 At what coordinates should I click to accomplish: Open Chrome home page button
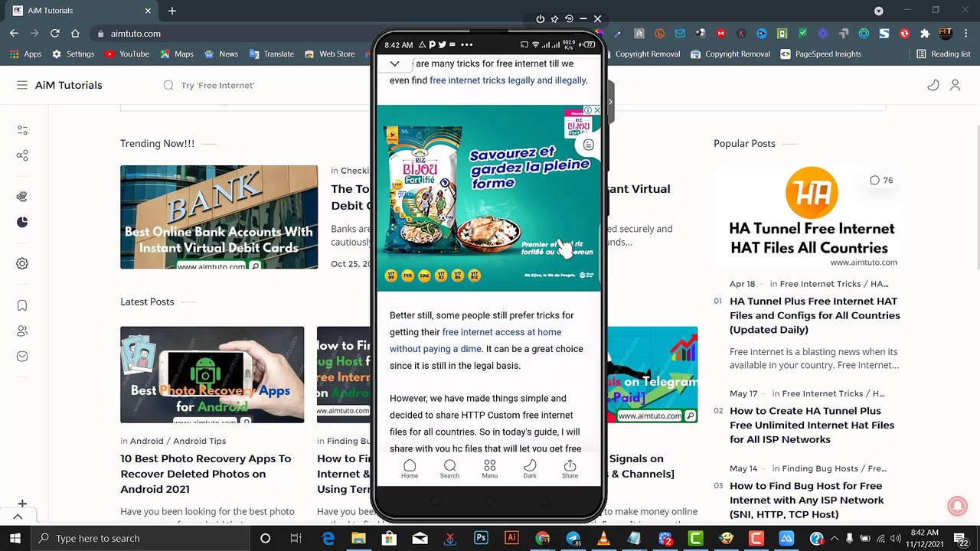pyautogui.click(x=75, y=33)
